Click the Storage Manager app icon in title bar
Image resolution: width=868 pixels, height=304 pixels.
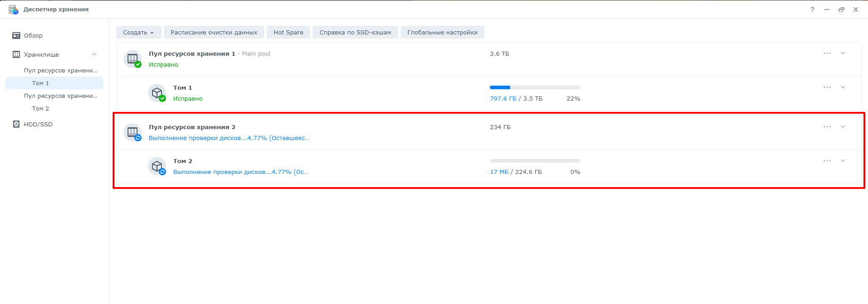[13, 9]
